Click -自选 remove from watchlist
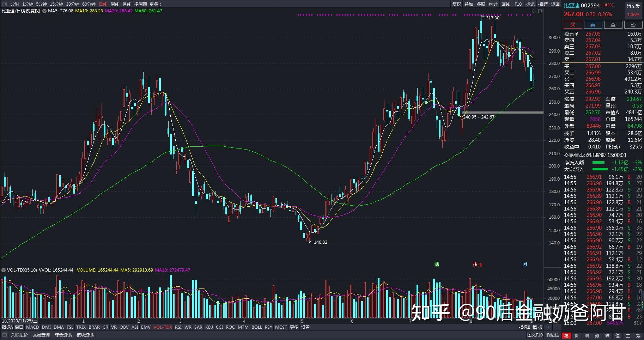Screen dimensions: 644x340 pyautogui.click(x=543, y=4)
